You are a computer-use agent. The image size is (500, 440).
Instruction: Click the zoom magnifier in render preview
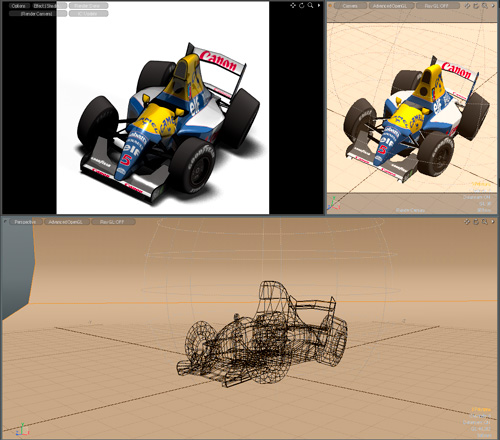point(310,5)
